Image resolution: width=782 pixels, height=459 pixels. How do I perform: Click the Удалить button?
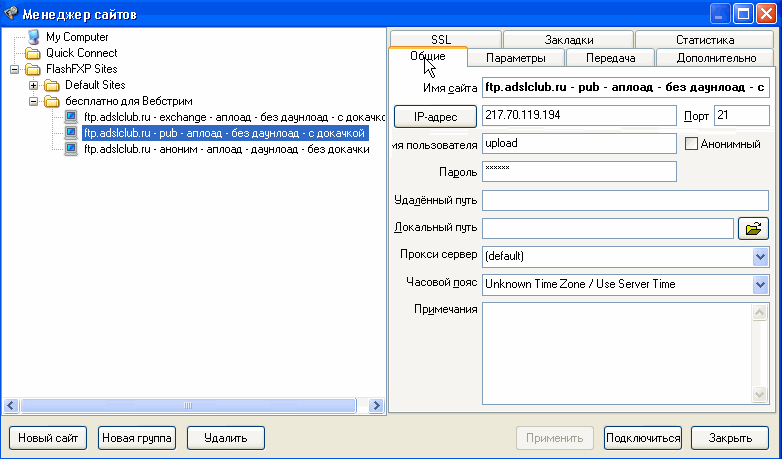coord(225,438)
